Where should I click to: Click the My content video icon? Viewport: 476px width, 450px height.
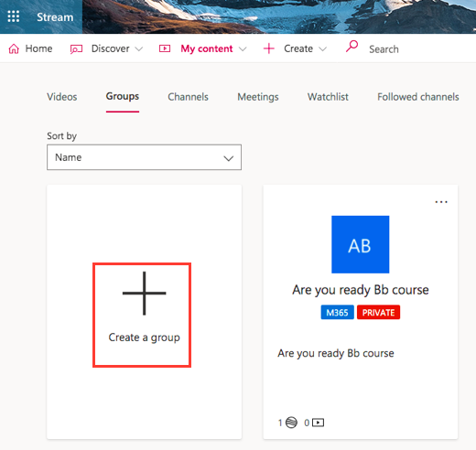pos(165,48)
